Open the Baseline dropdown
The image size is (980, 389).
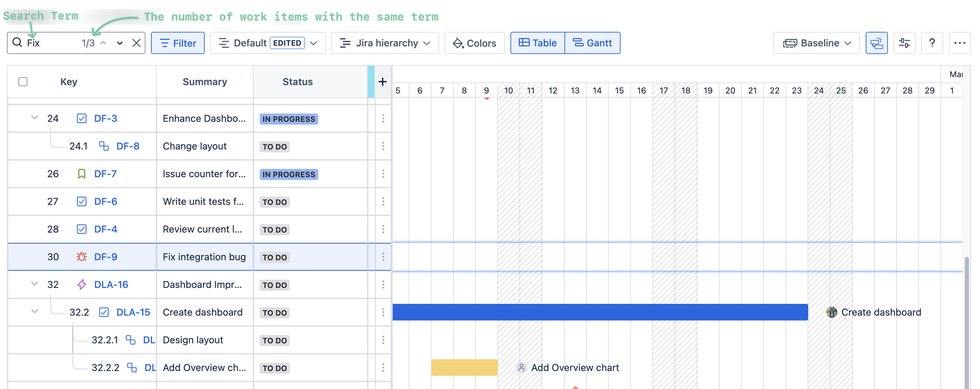pos(817,43)
